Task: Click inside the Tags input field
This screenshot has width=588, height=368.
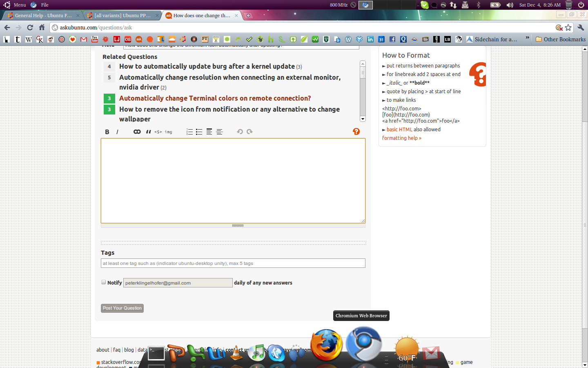Action: click(233, 263)
